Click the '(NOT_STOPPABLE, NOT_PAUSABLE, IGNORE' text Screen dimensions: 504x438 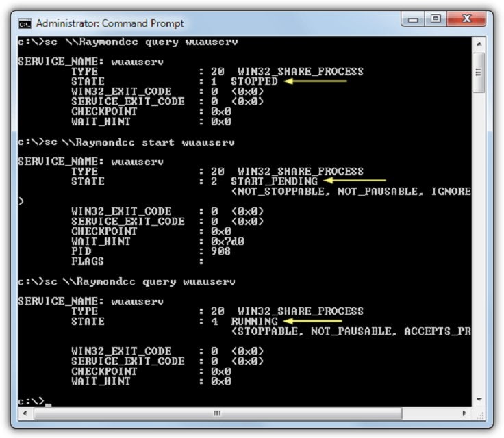[x=351, y=192]
